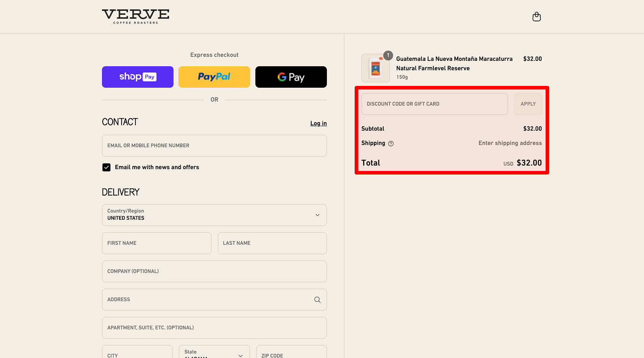Focus the discount code or gift card field
Screen dimensions: 644x358
(x=434, y=104)
